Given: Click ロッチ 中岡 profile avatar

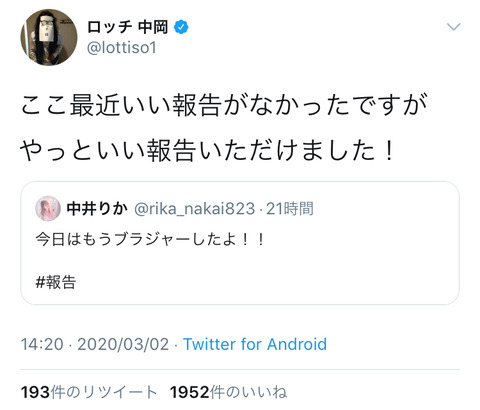Looking at the screenshot, I should [x=49, y=37].
